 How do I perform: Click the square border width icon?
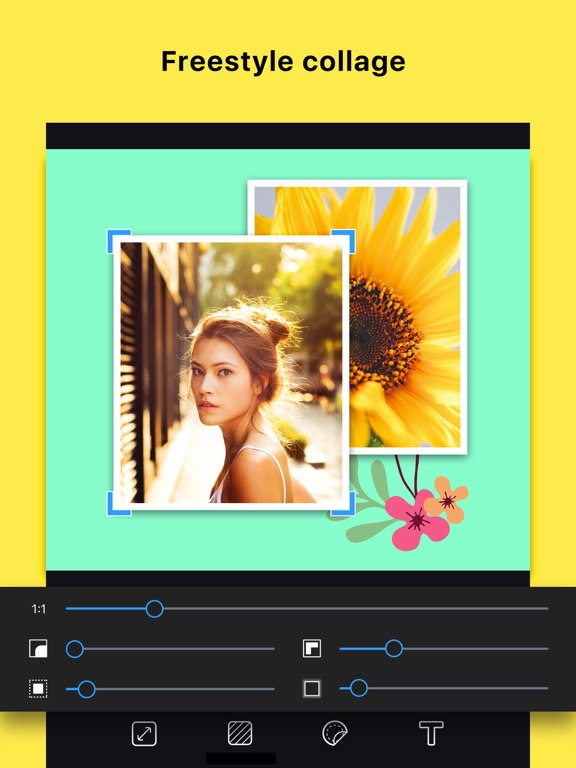pyautogui.click(x=312, y=689)
